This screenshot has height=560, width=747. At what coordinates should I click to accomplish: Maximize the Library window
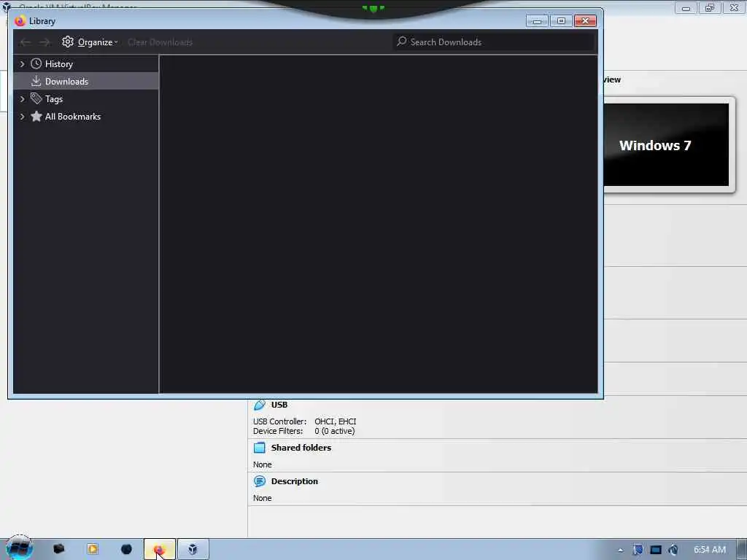coord(561,21)
